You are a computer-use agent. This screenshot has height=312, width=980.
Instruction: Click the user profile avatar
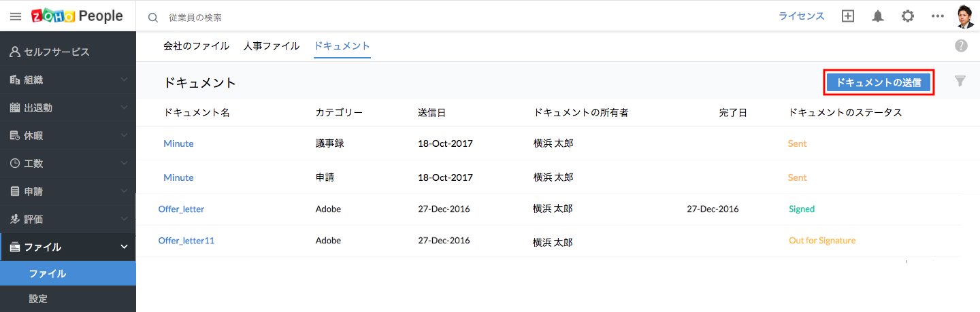pyautogui.click(x=966, y=16)
